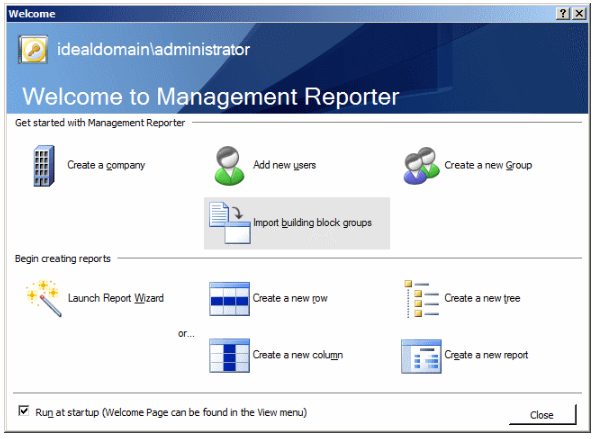Click the Create a new column icon
The image size is (597, 439).
pos(229,355)
